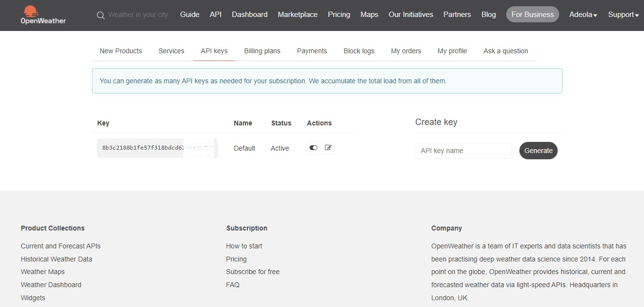
Task: Open Marketplace in the top bar
Action: (x=298, y=15)
